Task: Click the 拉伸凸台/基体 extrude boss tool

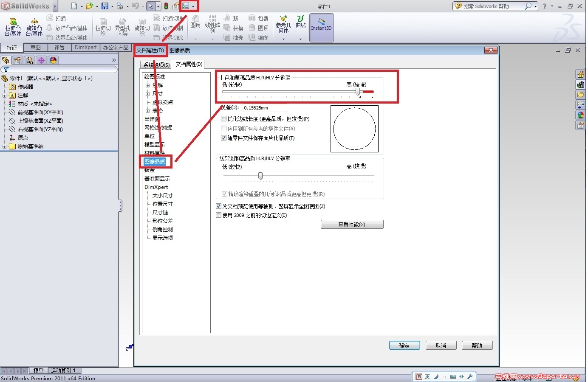Action: (x=13, y=27)
